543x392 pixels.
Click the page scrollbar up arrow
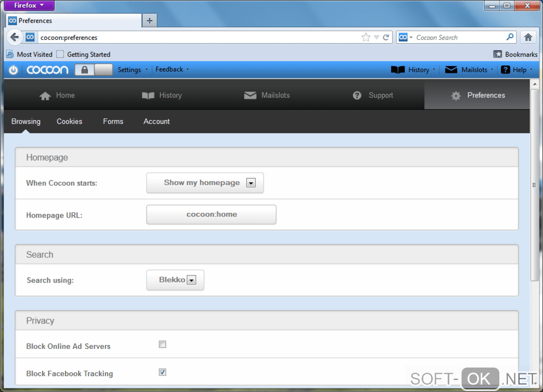tap(534, 84)
